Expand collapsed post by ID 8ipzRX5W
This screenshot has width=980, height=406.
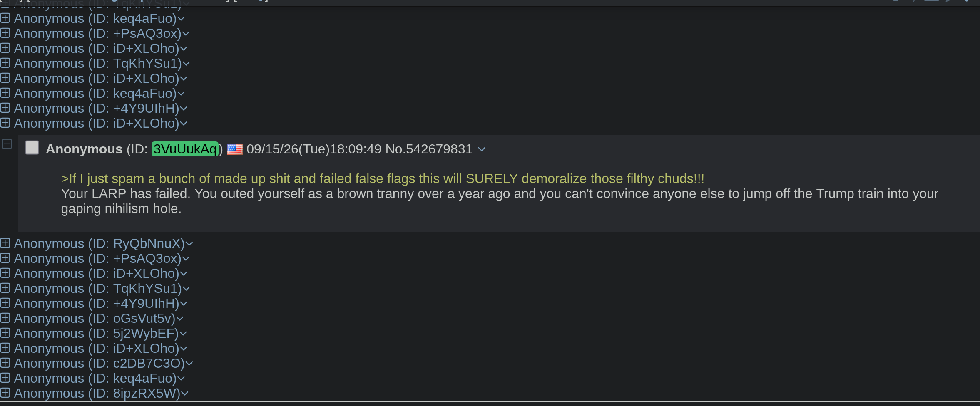[5, 393]
